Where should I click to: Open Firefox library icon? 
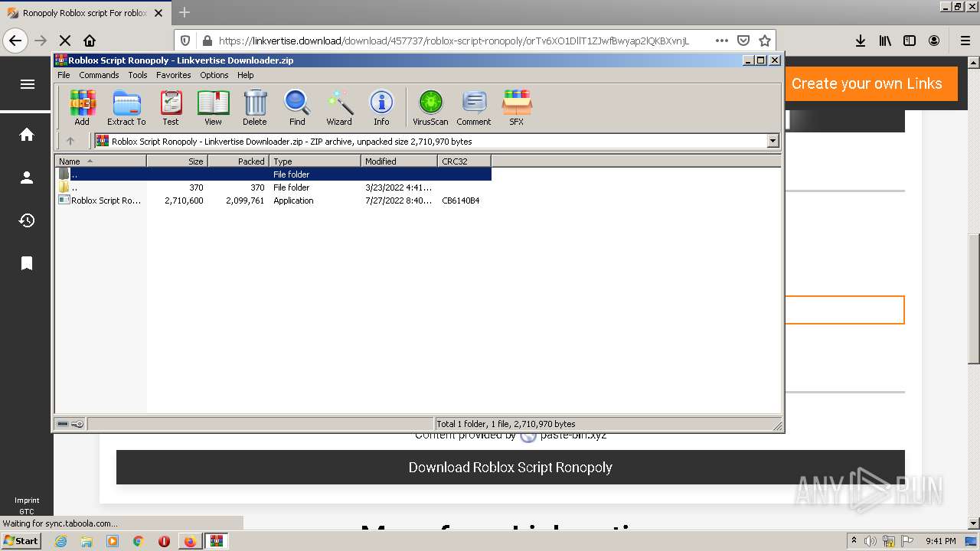click(885, 41)
